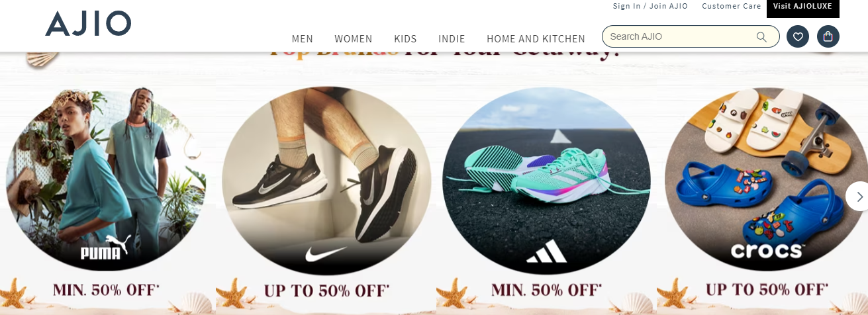
Task: Click the Visit AJIOLUXE button
Action: (x=803, y=7)
